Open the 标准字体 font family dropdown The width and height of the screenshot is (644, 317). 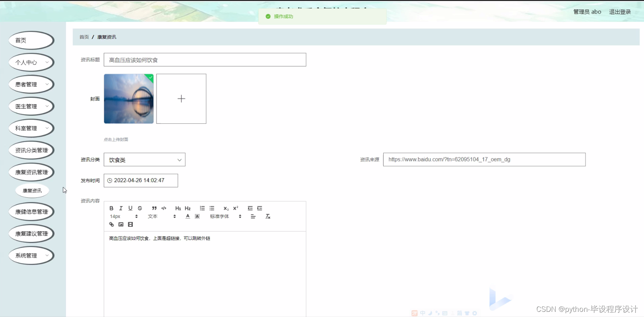point(226,216)
